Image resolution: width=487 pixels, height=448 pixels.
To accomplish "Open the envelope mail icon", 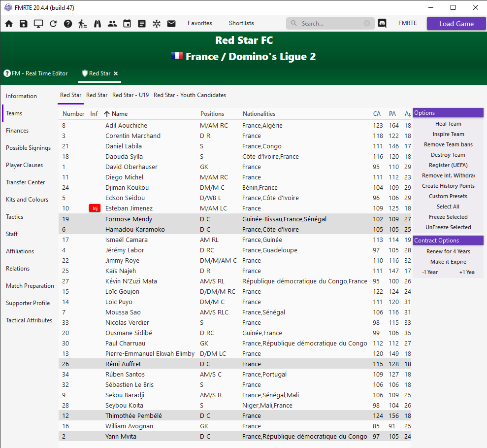I will 171,24.
